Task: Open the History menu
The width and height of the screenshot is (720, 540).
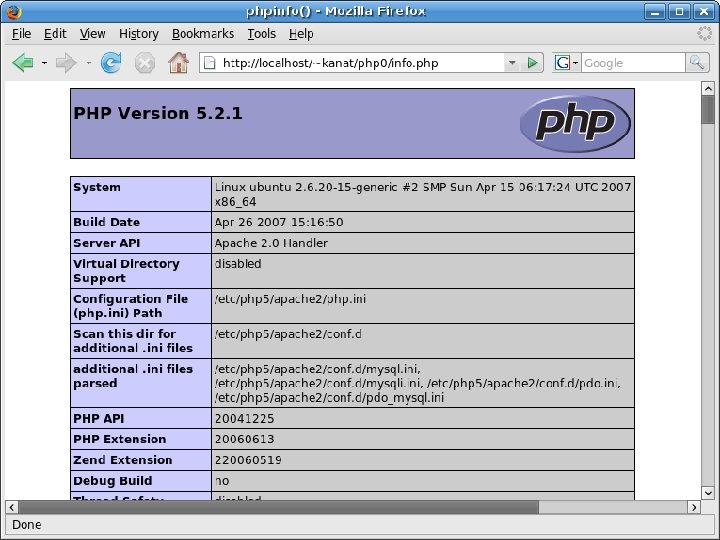Action: 139,34
